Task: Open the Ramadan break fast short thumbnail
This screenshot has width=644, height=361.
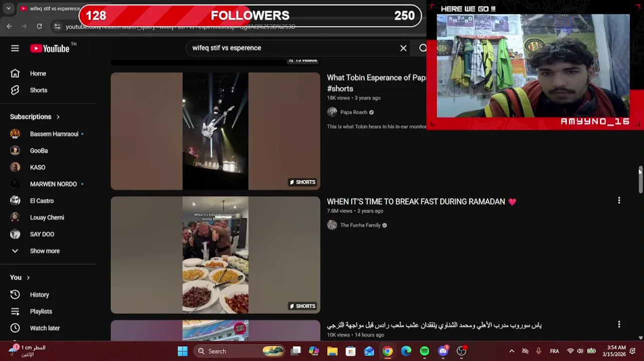Action: tap(216, 255)
